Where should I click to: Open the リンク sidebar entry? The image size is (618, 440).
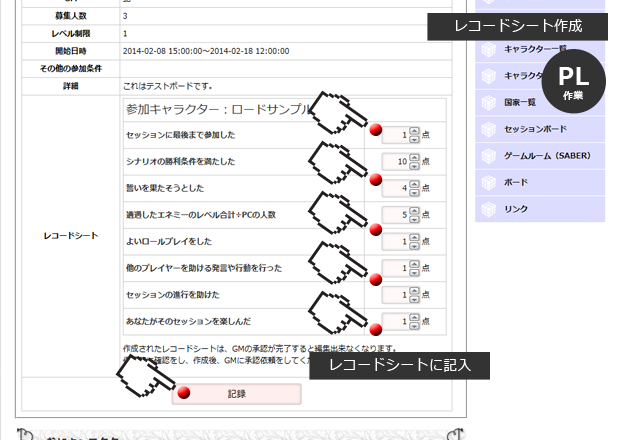pos(540,209)
